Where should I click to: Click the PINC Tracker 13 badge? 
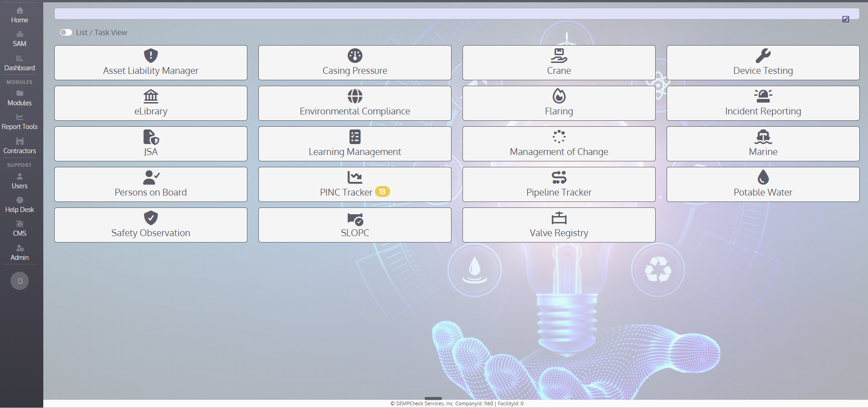point(382,192)
